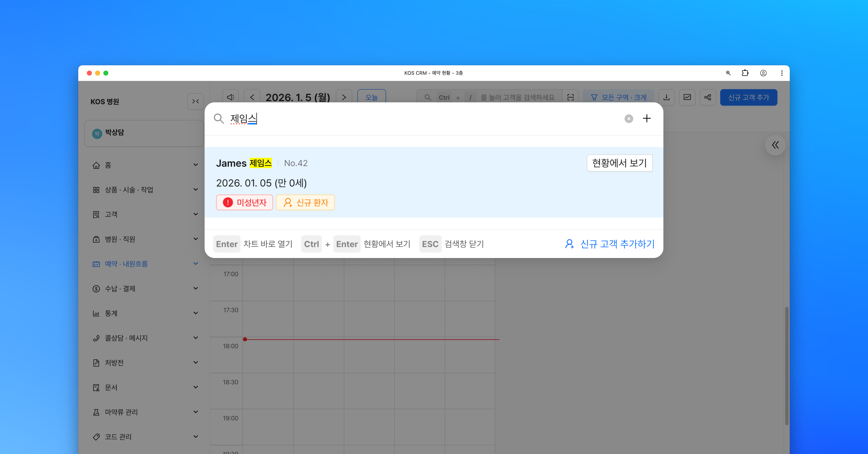This screenshot has width=868, height=454.
Task: Click the scan icon beside the search field
Action: (570, 97)
